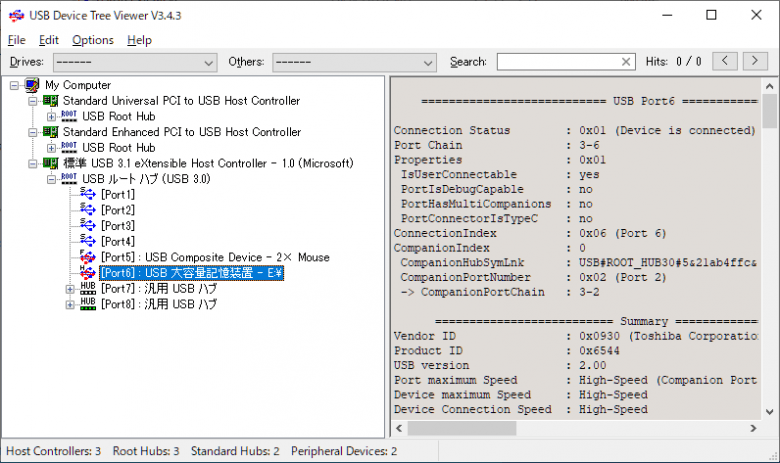Image resolution: width=780 pixels, height=463 pixels.
Task: Click the HUB icon beside [Port8]
Action: coord(88,304)
